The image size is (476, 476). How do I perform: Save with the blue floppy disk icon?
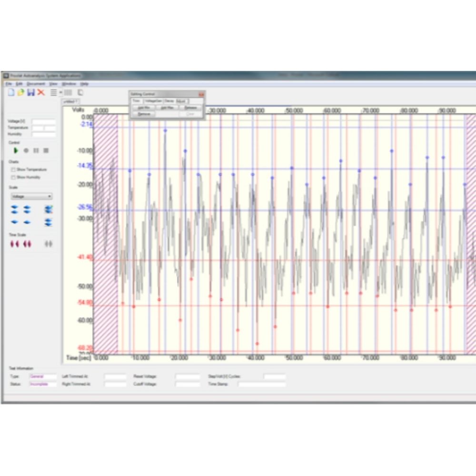pos(31,92)
